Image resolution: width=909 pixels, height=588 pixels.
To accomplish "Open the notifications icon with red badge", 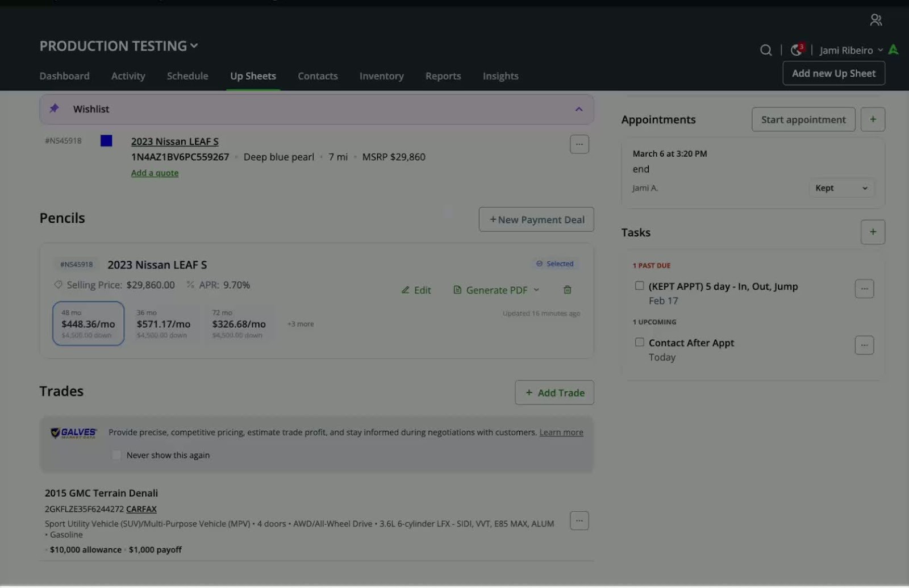I will tap(797, 50).
